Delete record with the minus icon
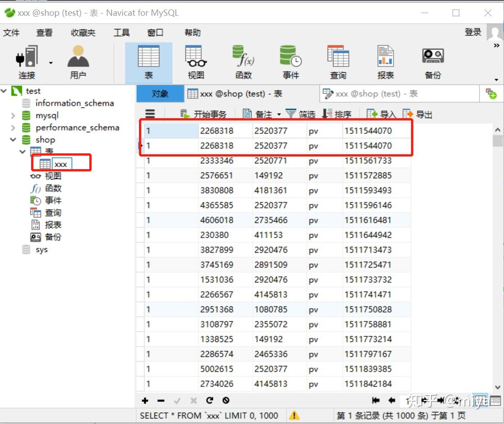The width and height of the screenshot is (504, 424). coord(161,400)
